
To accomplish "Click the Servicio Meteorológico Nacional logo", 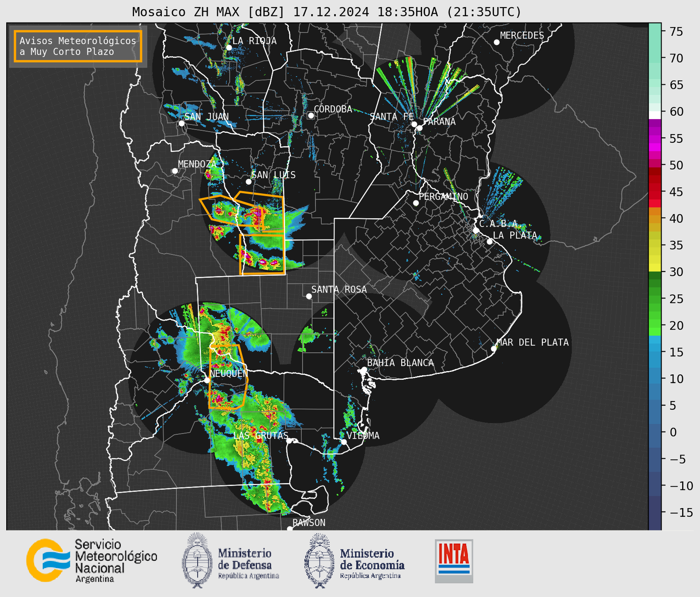I will [92, 560].
